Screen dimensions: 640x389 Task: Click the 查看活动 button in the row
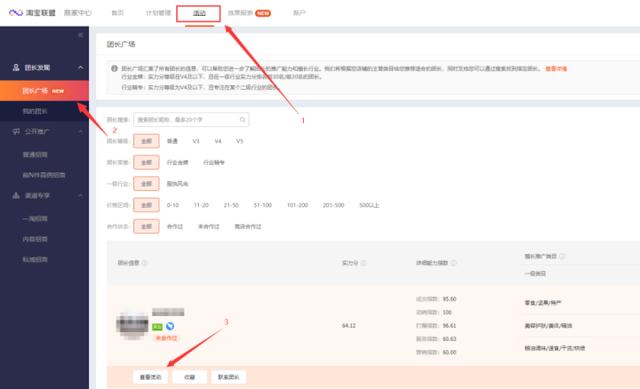tap(151, 377)
